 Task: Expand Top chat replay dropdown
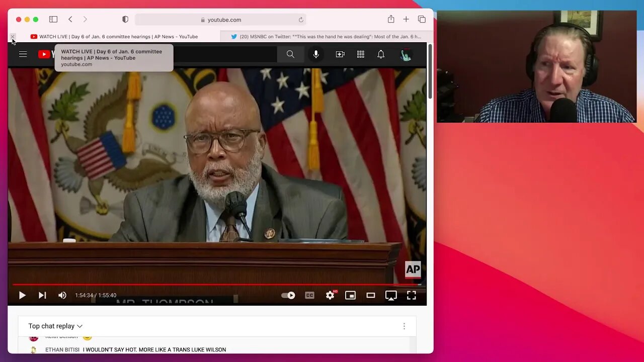[x=55, y=326]
